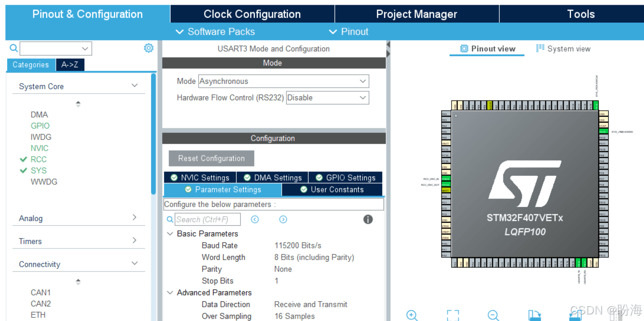Select the SYS_JTCK-SWCLK pin on the chip
Viewport: 644px width, 321px height.
point(596,105)
